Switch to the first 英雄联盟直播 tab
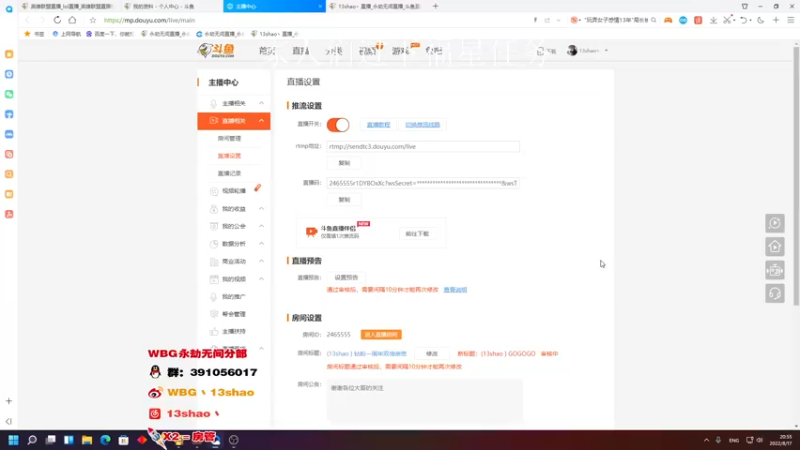Viewport: 800px width, 450px height. (x=69, y=6)
